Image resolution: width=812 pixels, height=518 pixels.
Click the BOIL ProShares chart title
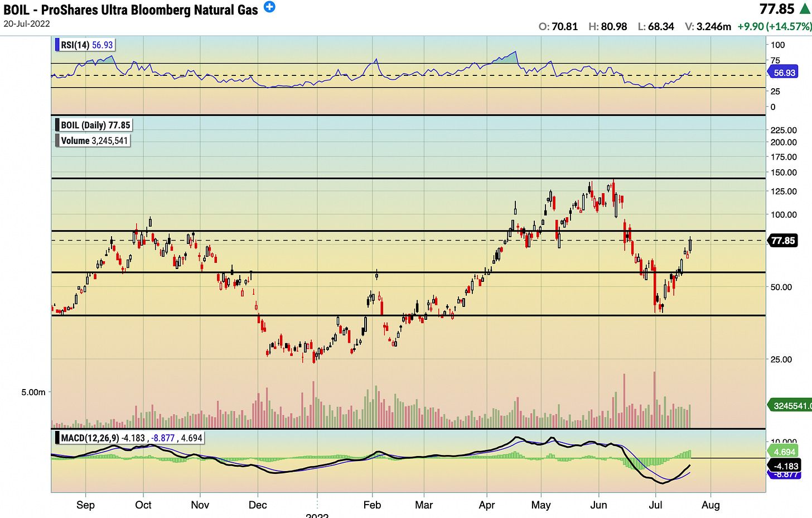130,9
